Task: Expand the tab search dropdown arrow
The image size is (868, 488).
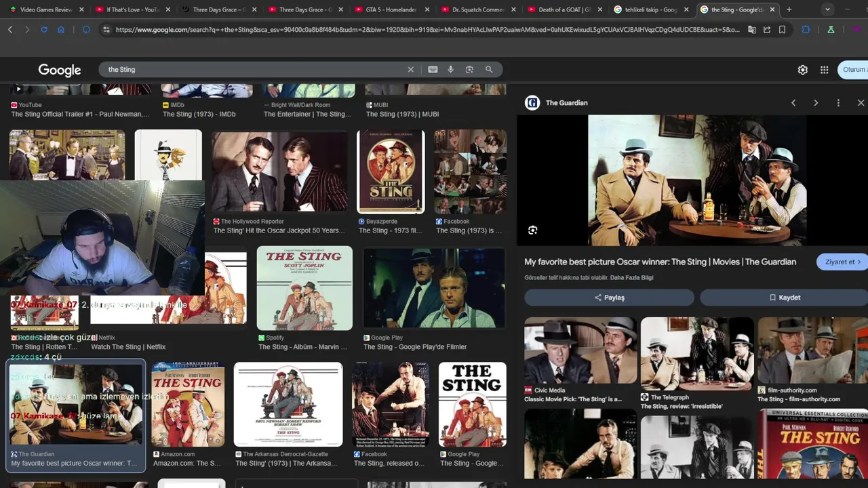Action: (827, 9)
